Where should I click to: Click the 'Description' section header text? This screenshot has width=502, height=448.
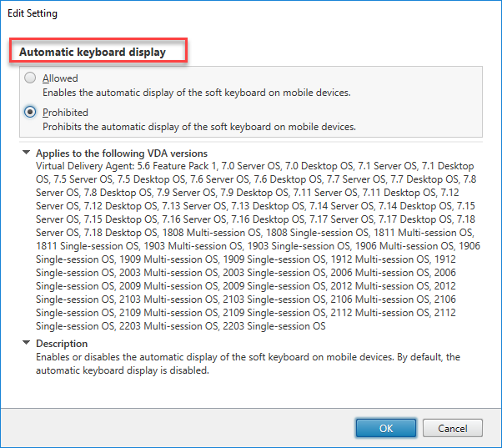[62, 344]
